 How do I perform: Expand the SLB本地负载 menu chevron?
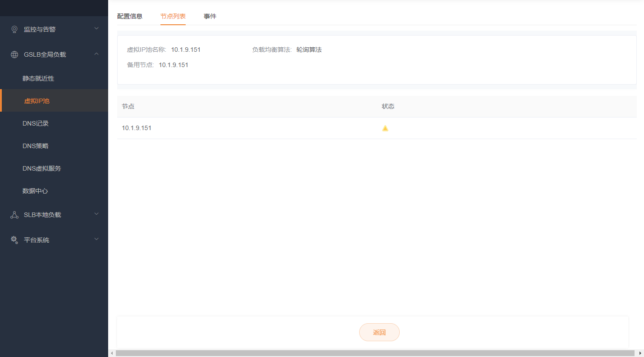point(96,214)
